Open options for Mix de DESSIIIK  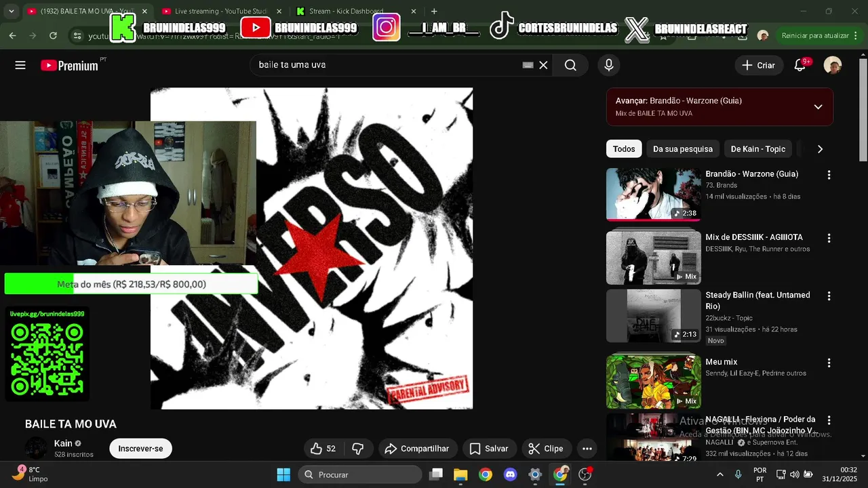829,239
